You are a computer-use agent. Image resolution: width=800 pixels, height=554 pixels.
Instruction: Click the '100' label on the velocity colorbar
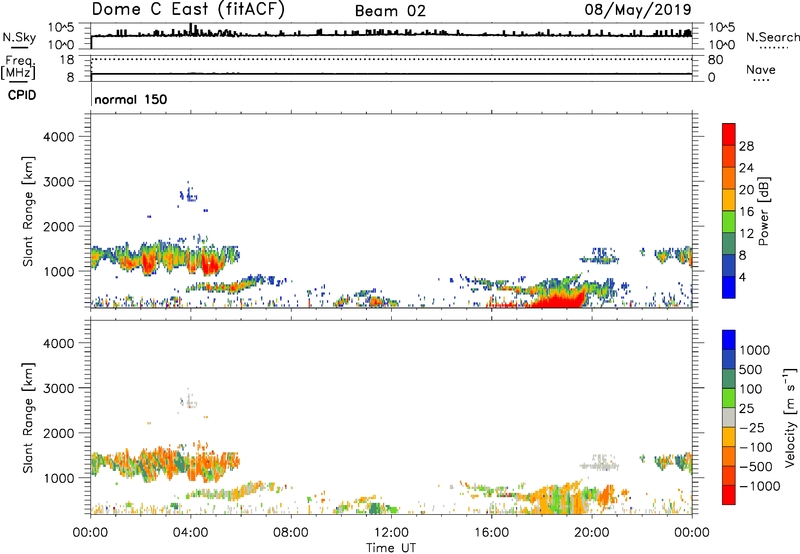752,389
